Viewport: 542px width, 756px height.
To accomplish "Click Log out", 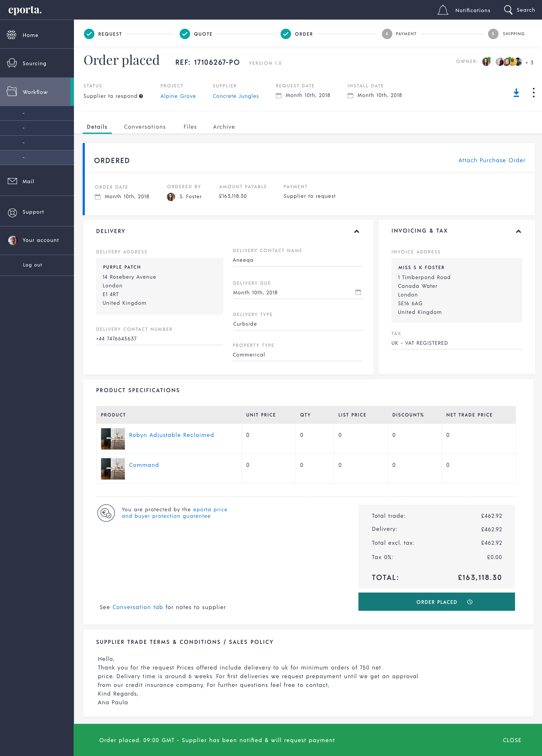I will coord(32,265).
